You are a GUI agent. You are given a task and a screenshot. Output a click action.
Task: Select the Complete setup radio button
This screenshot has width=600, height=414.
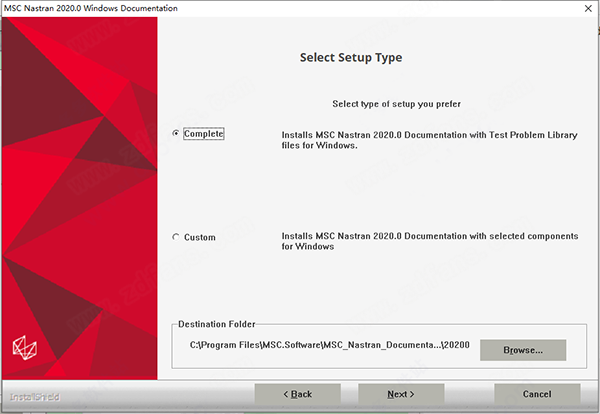(x=176, y=133)
